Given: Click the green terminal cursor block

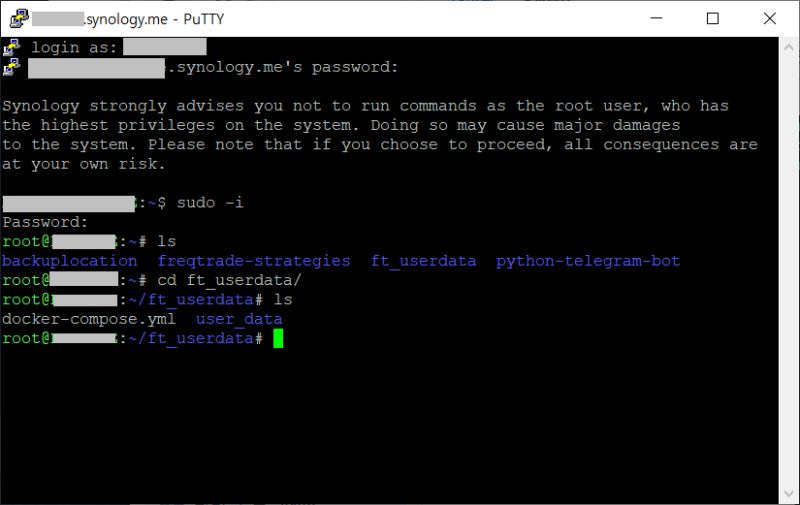Looking at the screenshot, I should click(278, 339).
